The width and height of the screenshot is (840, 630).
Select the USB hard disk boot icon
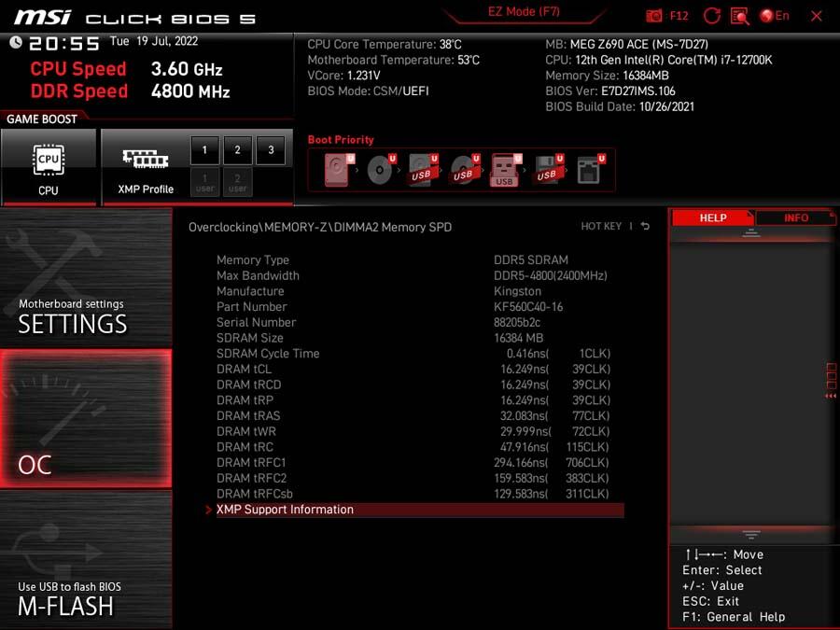[x=422, y=170]
